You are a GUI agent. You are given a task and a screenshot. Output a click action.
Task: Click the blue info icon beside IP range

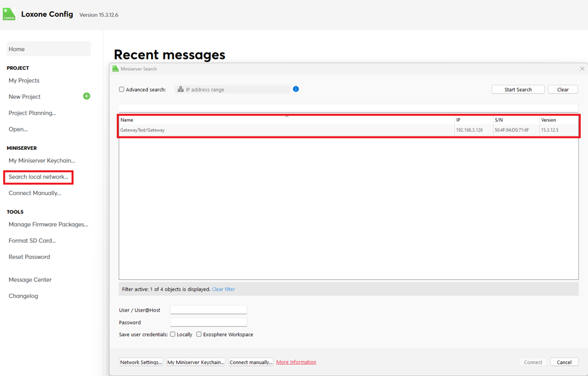(x=295, y=89)
